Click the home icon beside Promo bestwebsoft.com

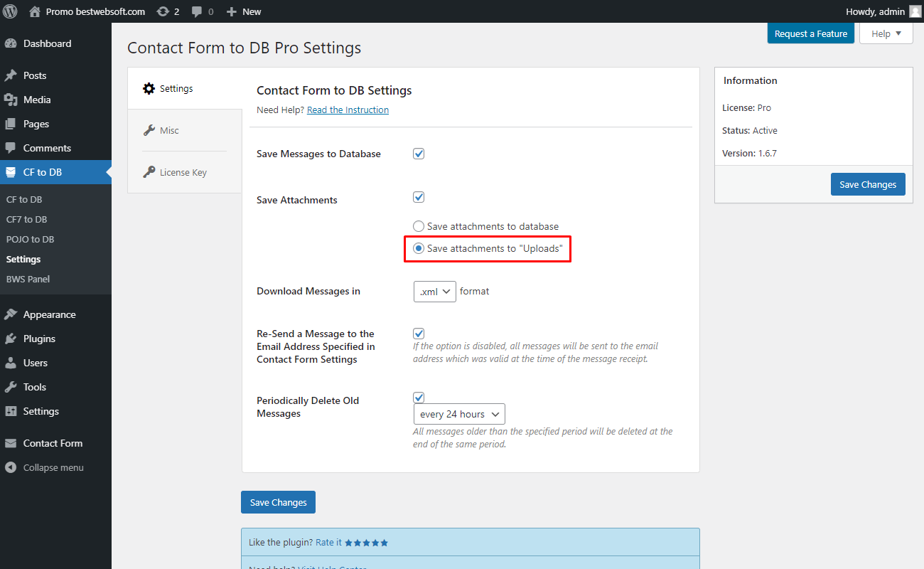click(35, 11)
